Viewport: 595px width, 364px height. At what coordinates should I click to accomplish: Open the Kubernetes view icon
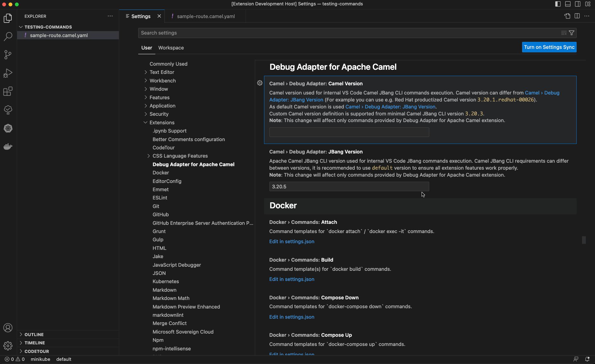8,128
